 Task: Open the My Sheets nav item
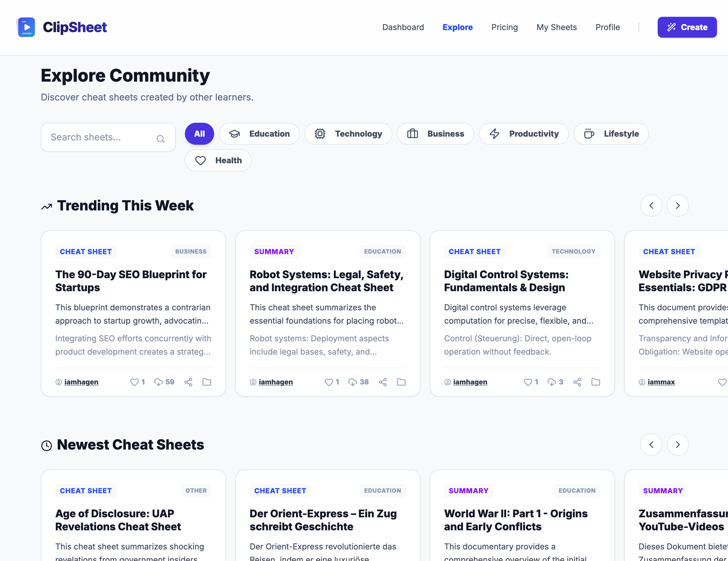[556, 27]
